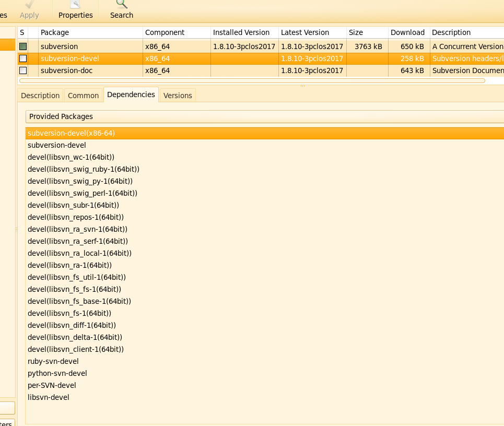Click the Apply checkmark toolbar icon
This screenshot has width=504, height=426.
(x=29, y=5)
